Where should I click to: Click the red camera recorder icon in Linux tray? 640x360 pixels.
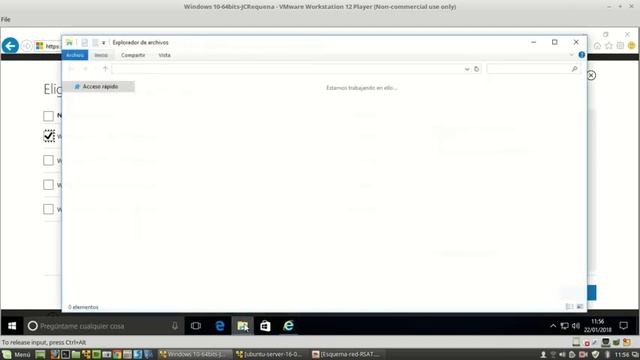pyautogui.click(x=583, y=354)
